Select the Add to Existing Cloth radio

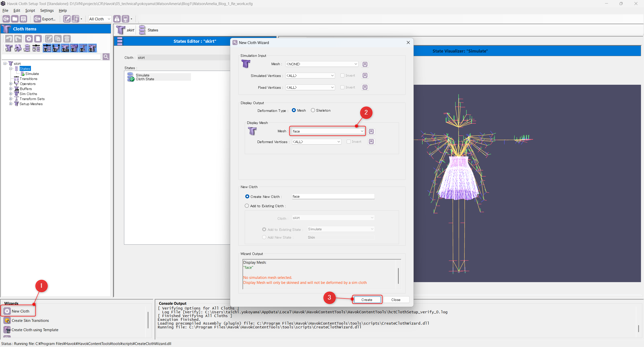click(x=247, y=206)
